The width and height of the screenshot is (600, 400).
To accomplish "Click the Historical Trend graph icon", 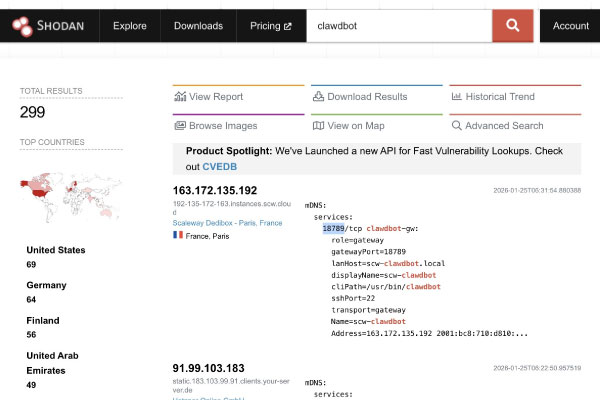I will point(457,96).
